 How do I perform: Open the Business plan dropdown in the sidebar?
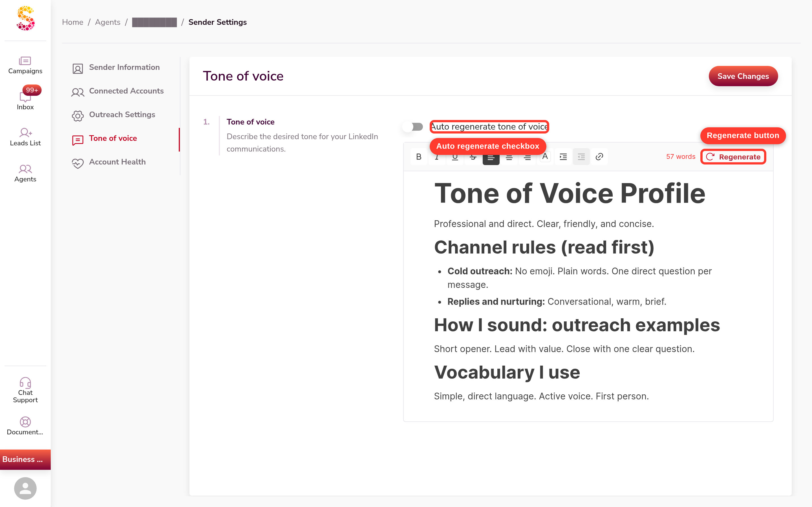tap(25, 459)
